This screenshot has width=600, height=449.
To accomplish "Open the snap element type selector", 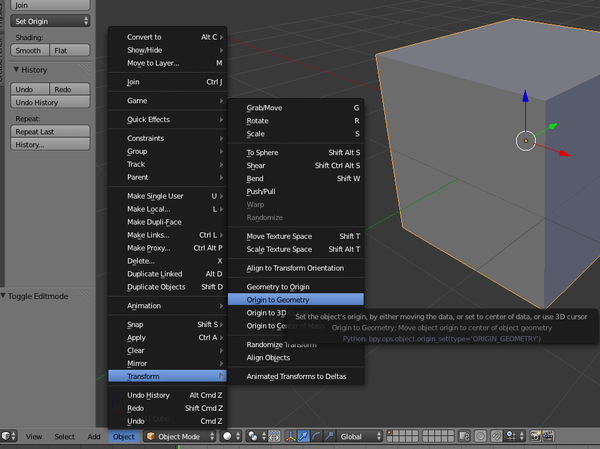I will [514, 436].
